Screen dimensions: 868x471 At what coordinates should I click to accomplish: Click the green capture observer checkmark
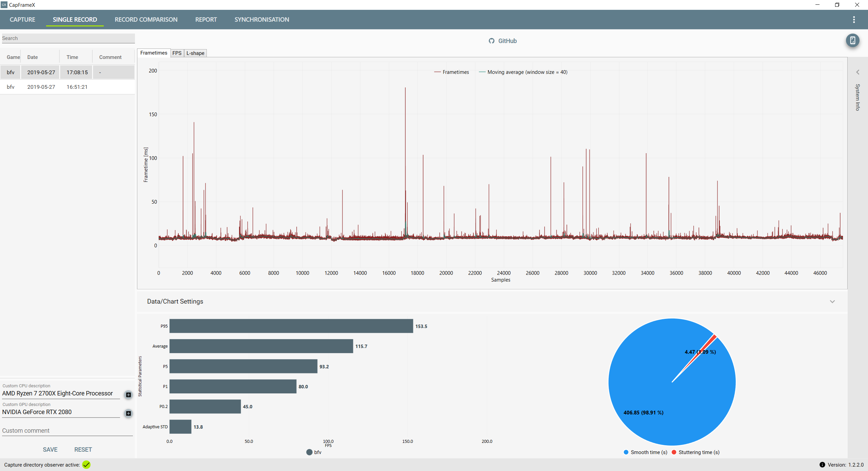[86, 465]
